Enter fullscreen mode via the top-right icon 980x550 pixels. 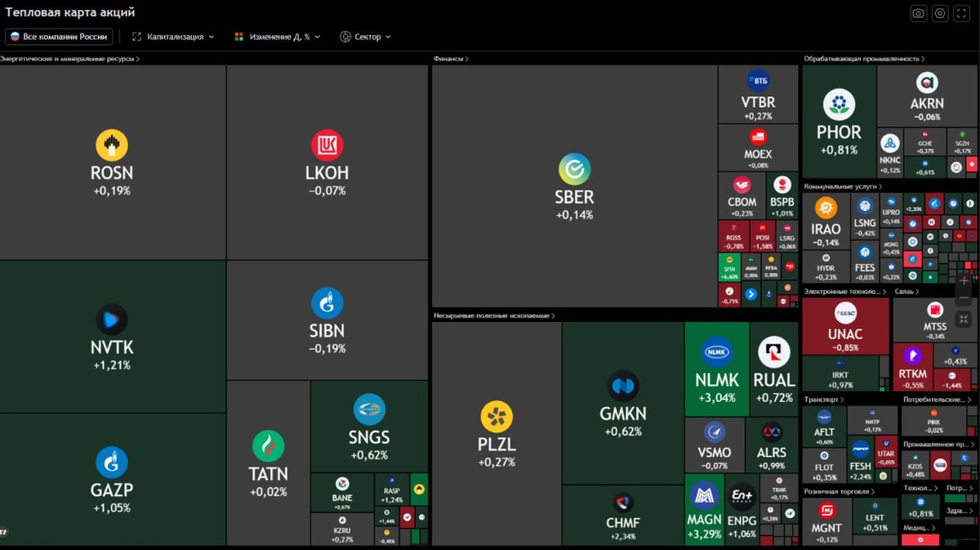pos(962,13)
